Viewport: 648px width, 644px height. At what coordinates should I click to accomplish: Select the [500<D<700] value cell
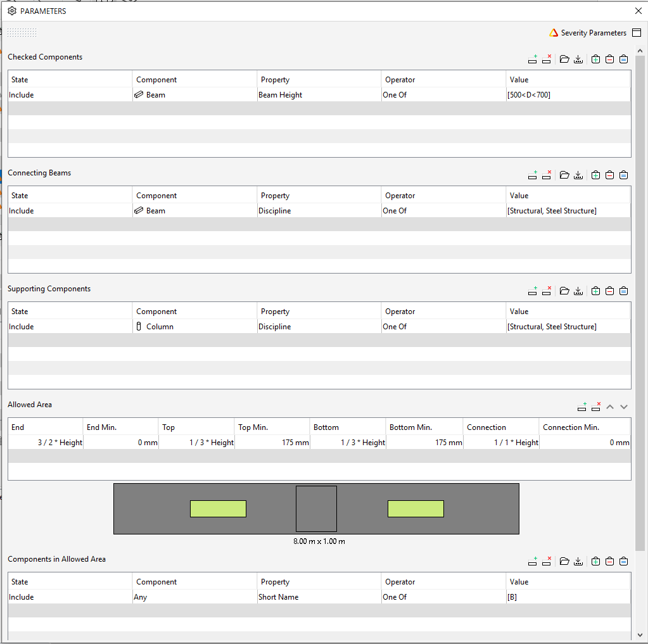tap(568, 94)
